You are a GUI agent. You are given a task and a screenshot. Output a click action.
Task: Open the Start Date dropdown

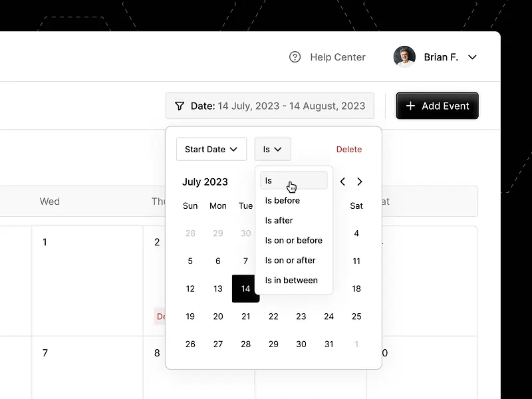pyautogui.click(x=211, y=149)
